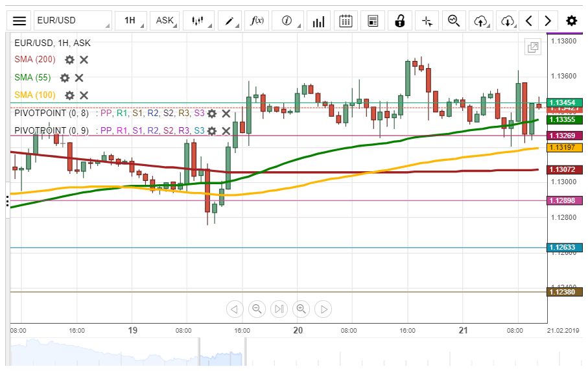The height and width of the screenshot is (371, 588).
Task: Open the magnifier zoom tool in toolbar
Action: click(453, 21)
